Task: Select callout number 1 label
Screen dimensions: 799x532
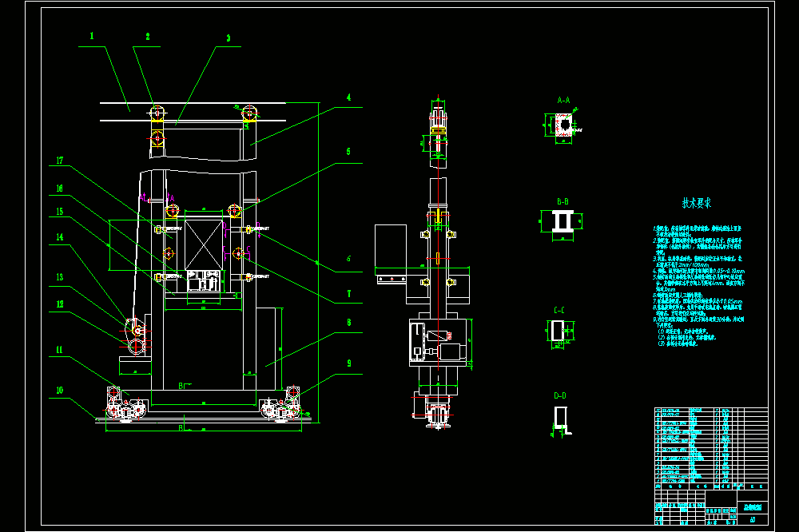Action: [x=92, y=36]
